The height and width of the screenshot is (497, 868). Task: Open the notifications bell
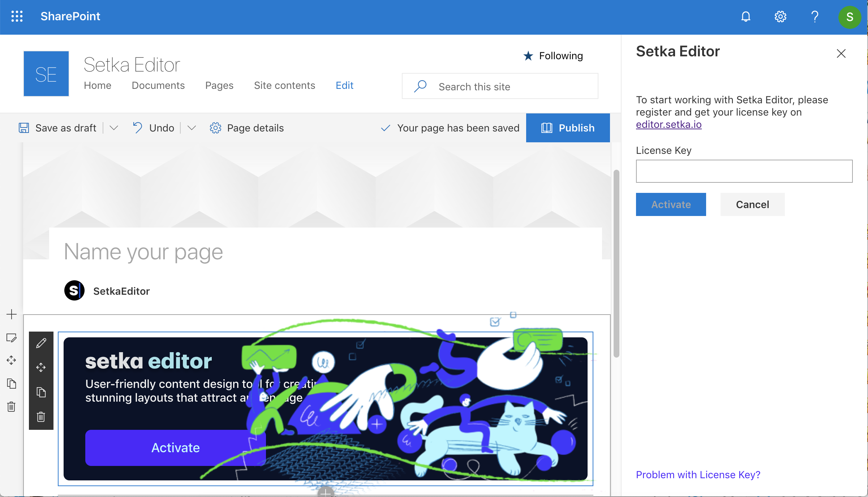pyautogui.click(x=746, y=17)
